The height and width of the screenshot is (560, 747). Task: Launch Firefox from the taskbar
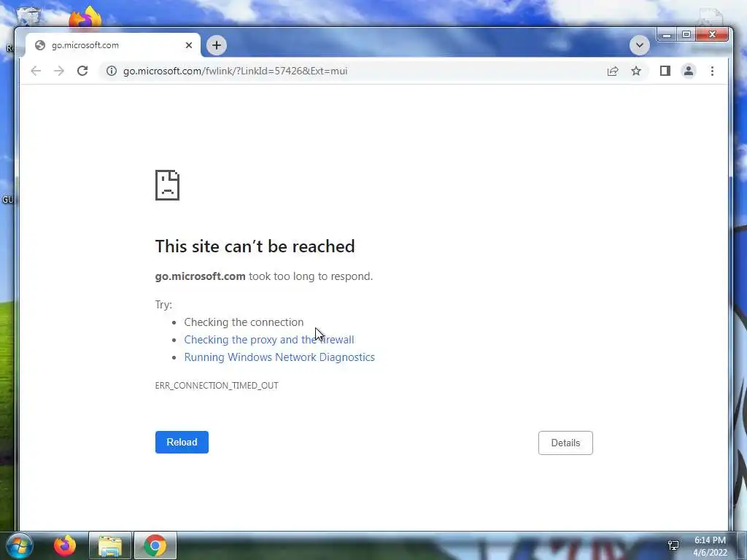pos(65,545)
